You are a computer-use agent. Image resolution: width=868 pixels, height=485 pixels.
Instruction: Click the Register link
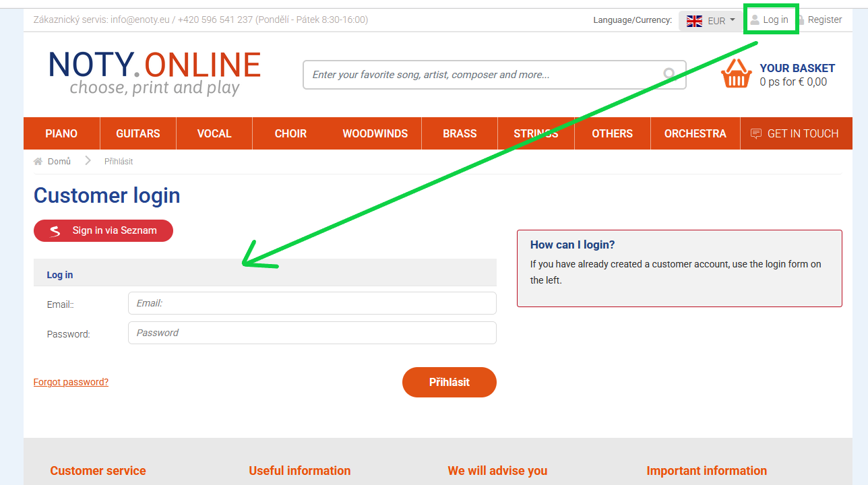825,20
